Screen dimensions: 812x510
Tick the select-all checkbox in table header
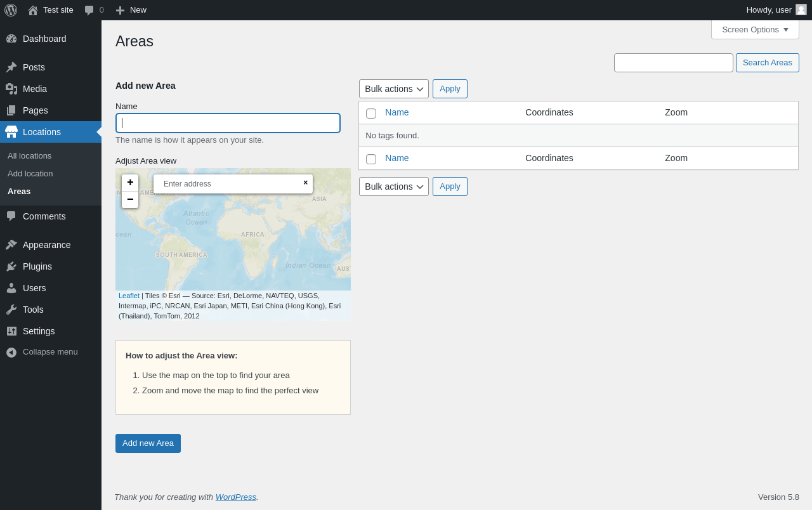371,114
